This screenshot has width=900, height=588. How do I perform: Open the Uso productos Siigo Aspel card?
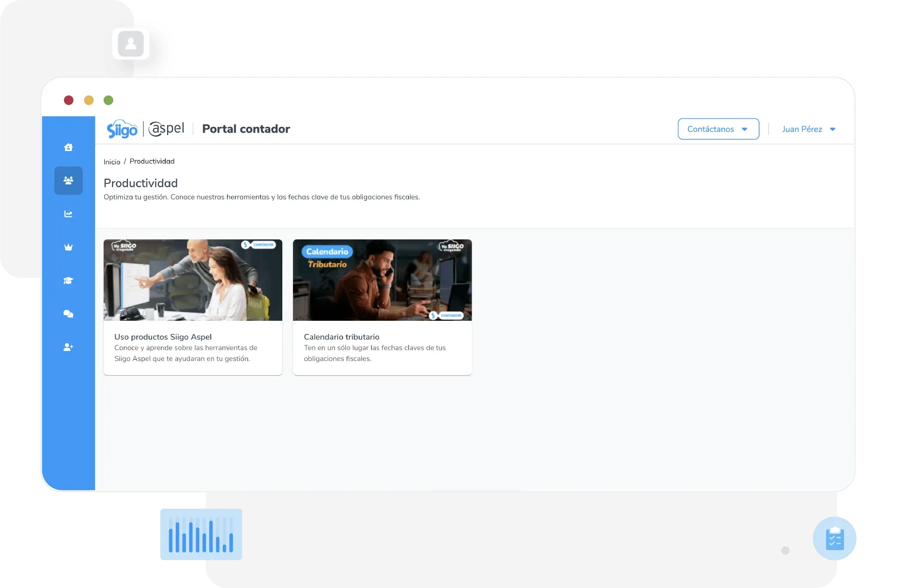[192, 307]
